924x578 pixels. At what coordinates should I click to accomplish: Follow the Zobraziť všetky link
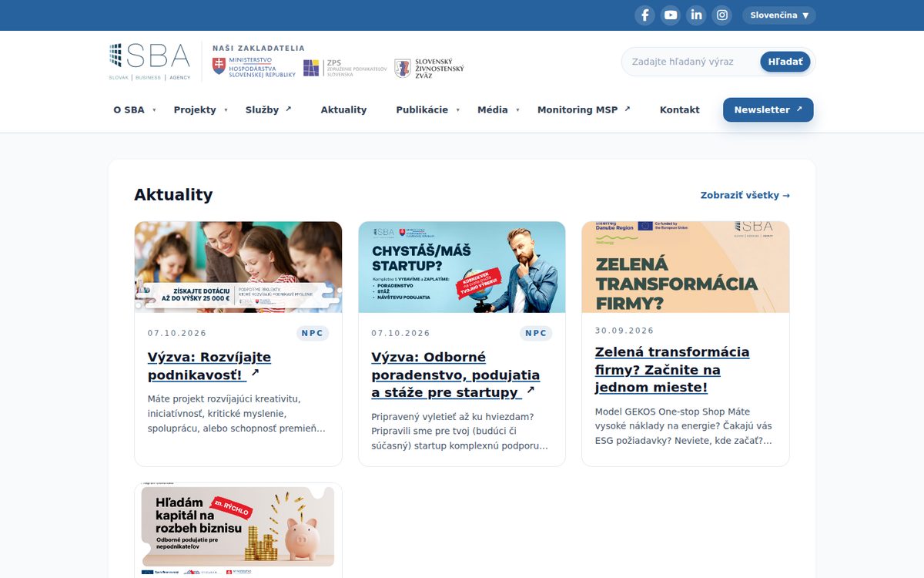point(745,195)
